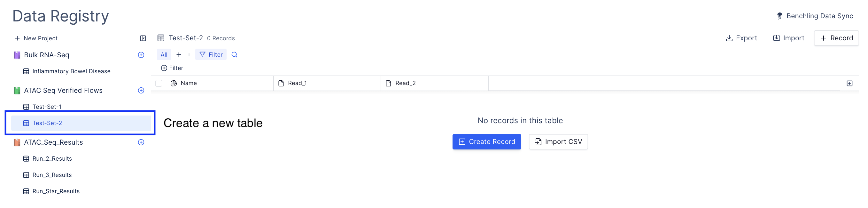Viewport: 868px width, 208px height.
Task: Click the Create Record button
Action: pyautogui.click(x=486, y=141)
